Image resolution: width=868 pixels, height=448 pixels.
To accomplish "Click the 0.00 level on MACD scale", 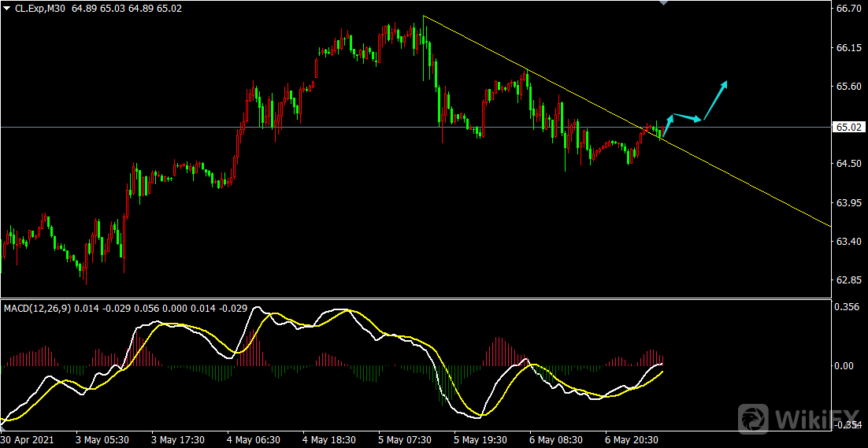I will click(x=846, y=366).
